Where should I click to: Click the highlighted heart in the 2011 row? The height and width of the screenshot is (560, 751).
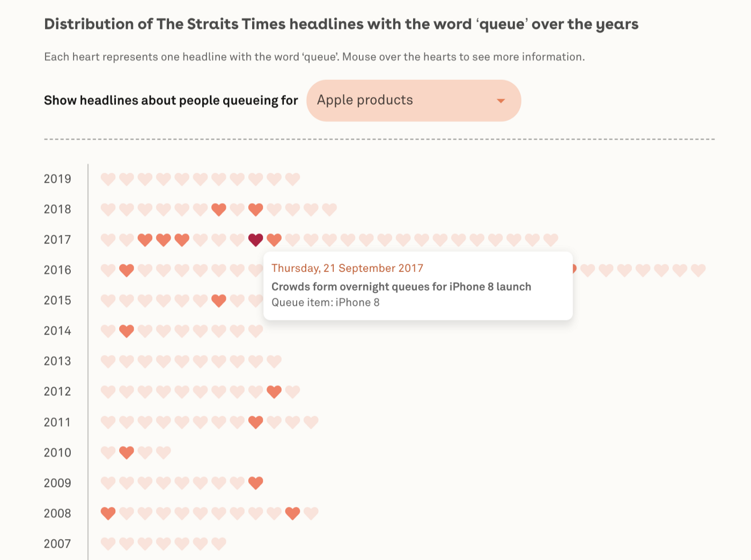tap(256, 422)
